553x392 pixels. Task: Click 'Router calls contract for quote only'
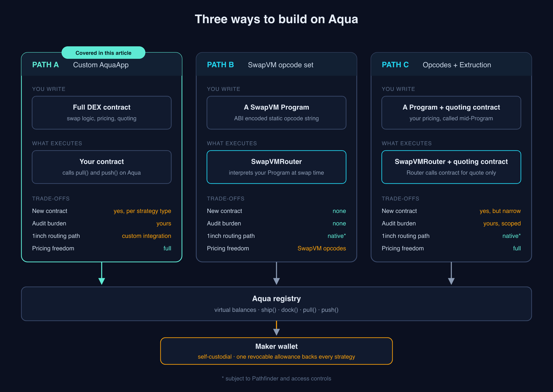click(451, 173)
